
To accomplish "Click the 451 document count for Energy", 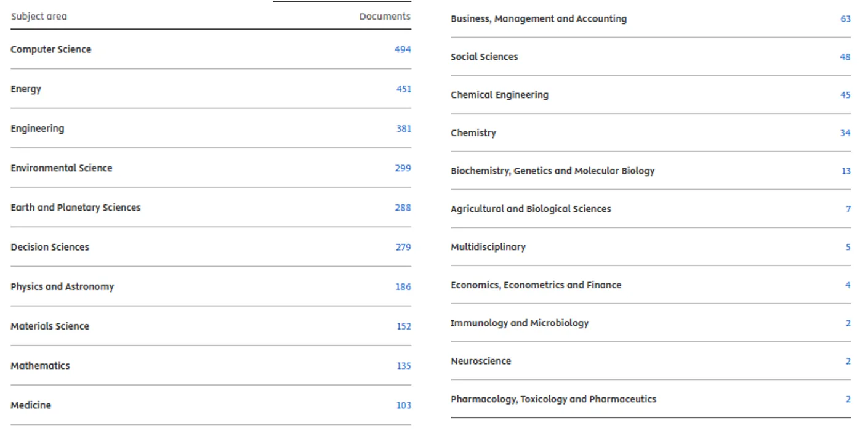I will click(403, 89).
